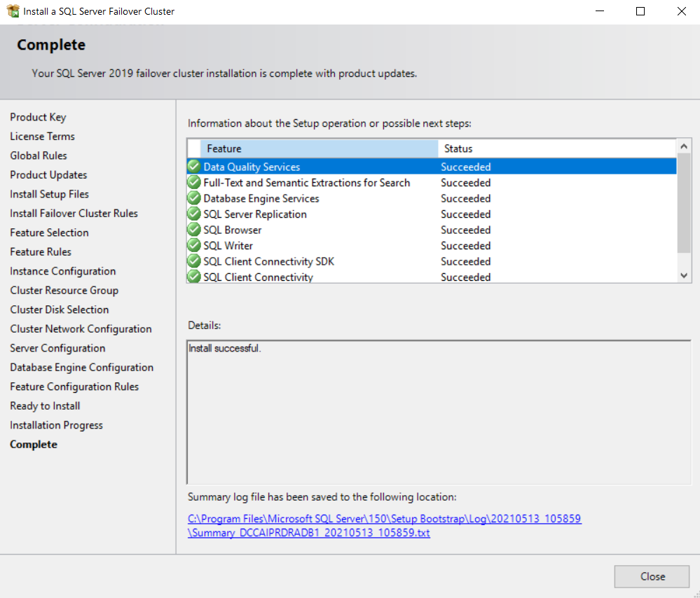Click the green check icon beside SQL Server Replication
700x598 pixels.
[x=194, y=214]
